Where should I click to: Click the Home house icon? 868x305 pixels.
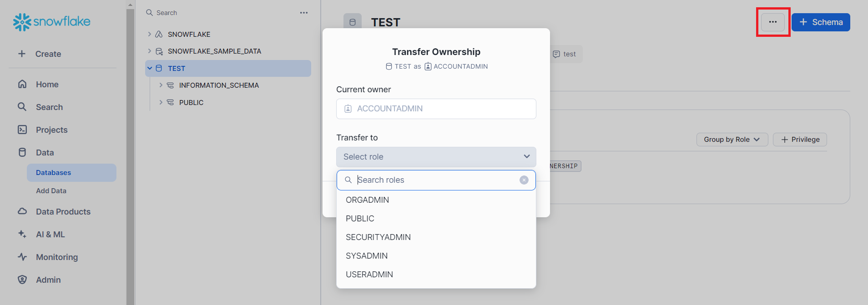(x=22, y=84)
